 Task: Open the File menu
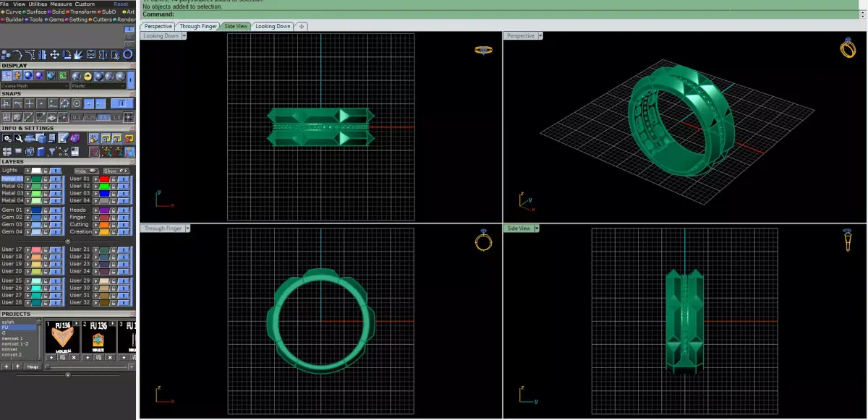(x=4, y=4)
